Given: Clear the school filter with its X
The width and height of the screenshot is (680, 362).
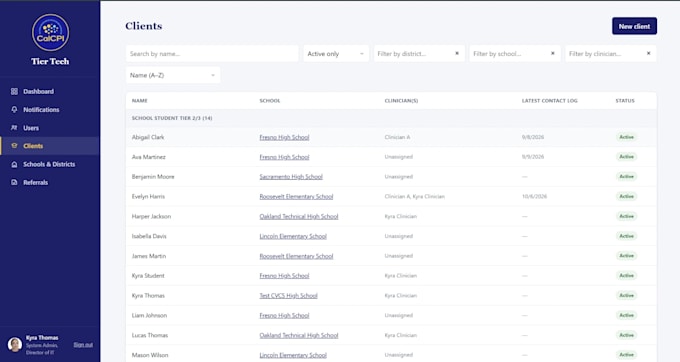Looking at the screenshot, I should pos(552,53).
